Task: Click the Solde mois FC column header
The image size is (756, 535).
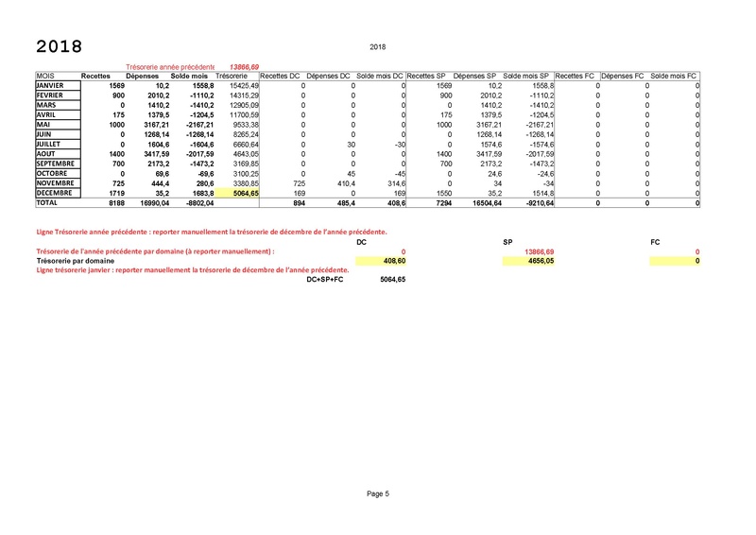Action: (x=674, y=76)
